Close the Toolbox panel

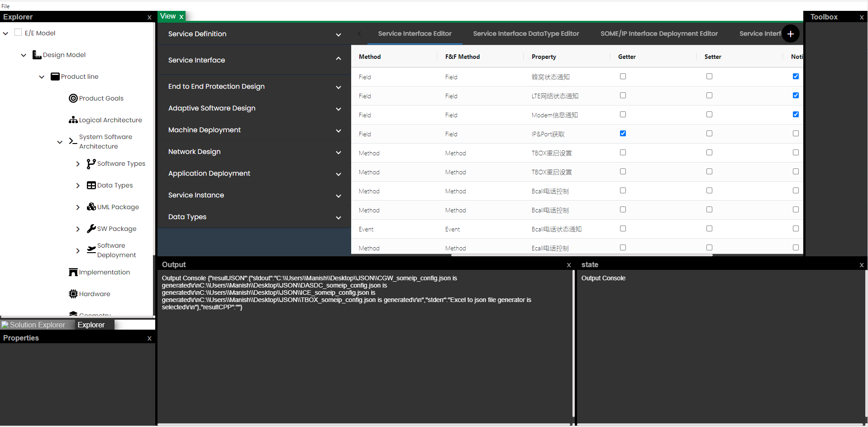tap(862, 17)
